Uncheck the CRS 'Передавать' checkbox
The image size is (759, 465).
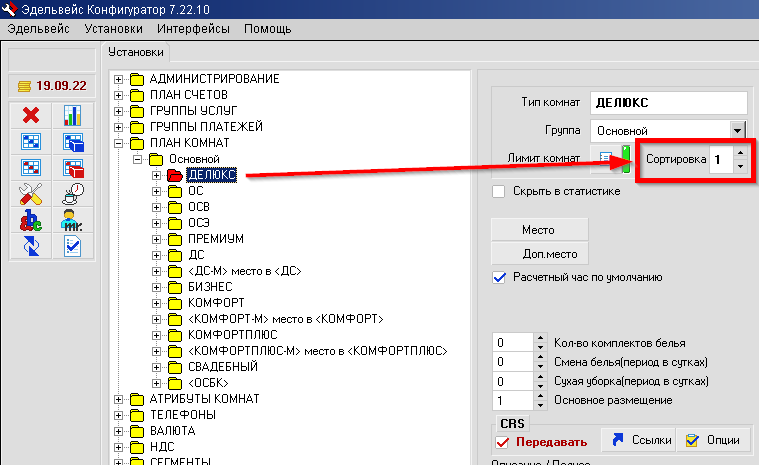point(503,441)
